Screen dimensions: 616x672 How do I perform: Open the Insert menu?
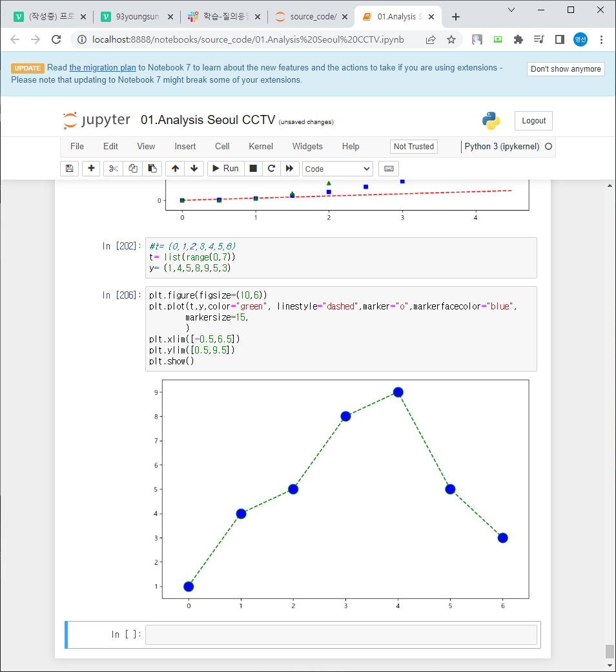pyautogui.click(x=185, y=147)
